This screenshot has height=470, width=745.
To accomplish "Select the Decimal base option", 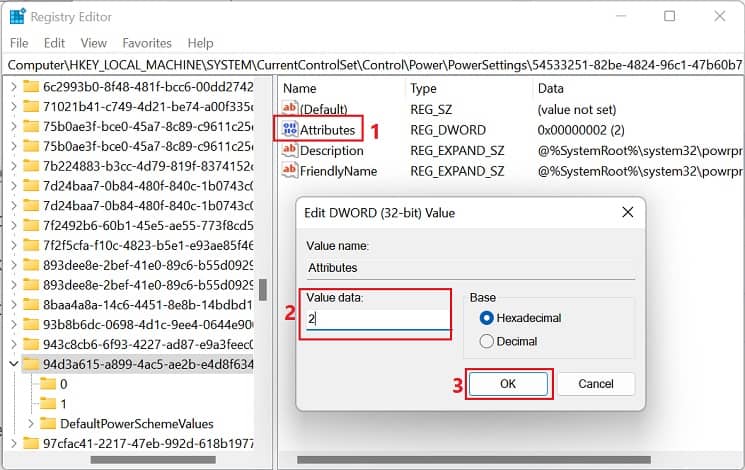I will [x=487, y=341].
